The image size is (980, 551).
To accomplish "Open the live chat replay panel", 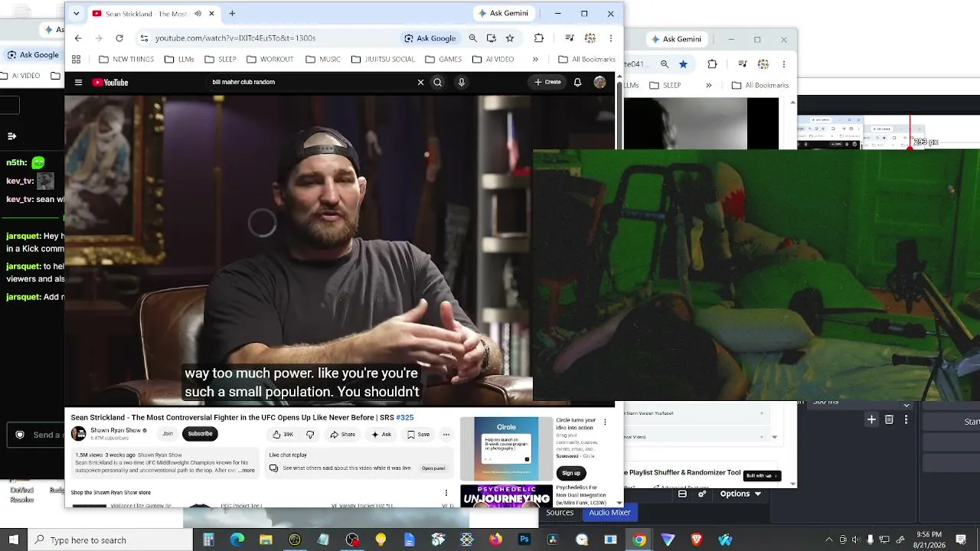I will (x=433, y=468).
